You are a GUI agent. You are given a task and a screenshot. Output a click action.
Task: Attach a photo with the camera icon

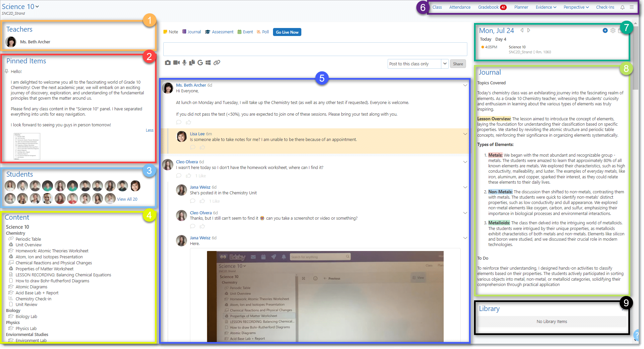(x=168, y=63)
